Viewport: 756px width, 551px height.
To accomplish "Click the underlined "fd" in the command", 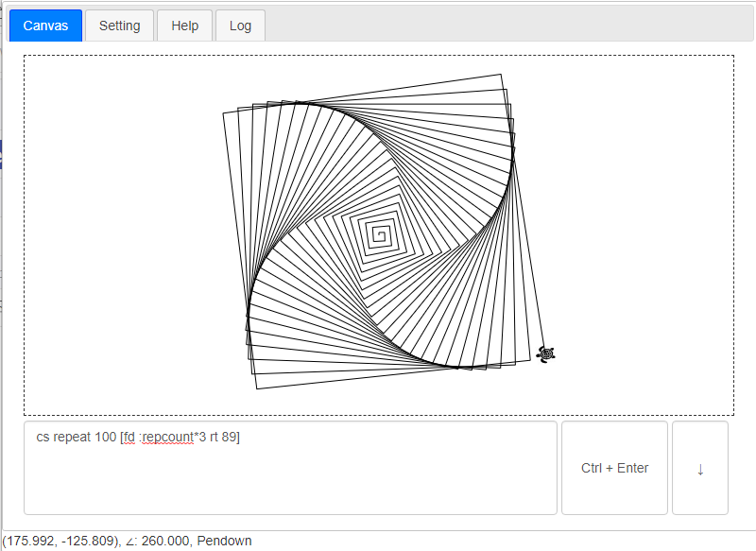I will point(129,438).
